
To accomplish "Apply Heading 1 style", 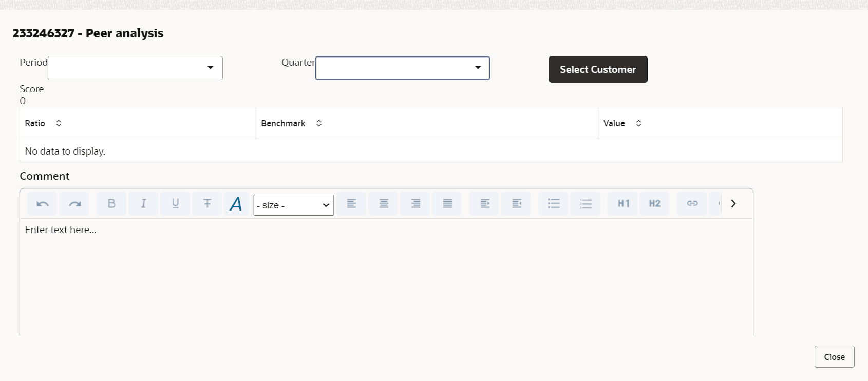I will (623, 204).
